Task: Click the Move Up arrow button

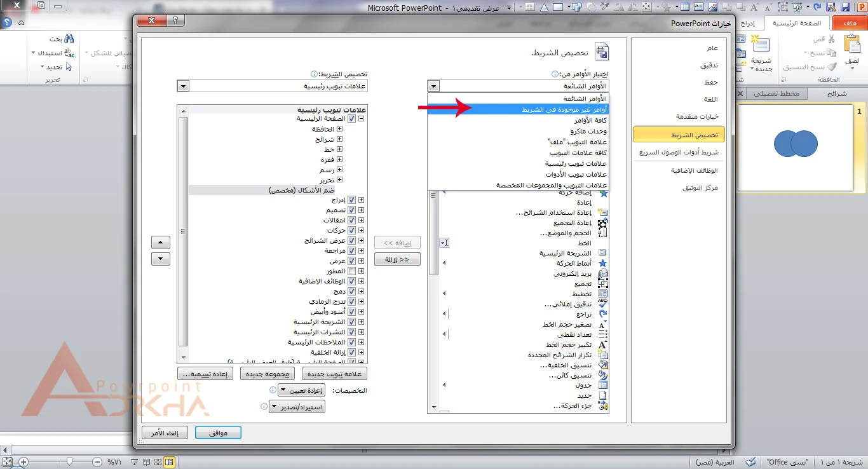Action: (161, 243)
